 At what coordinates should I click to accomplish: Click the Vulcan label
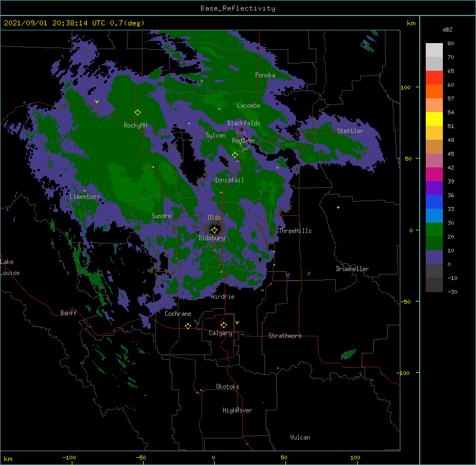[x=300, y=437]
